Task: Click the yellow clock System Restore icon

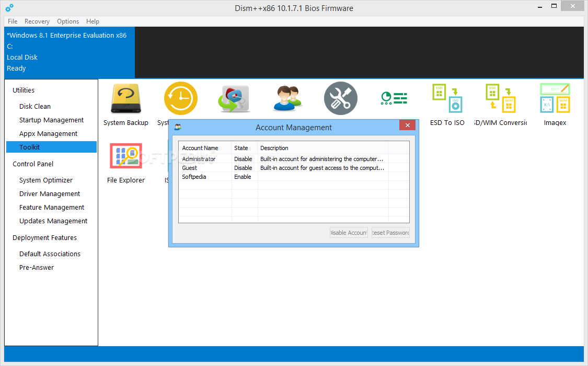Action: tap(181, 98)
